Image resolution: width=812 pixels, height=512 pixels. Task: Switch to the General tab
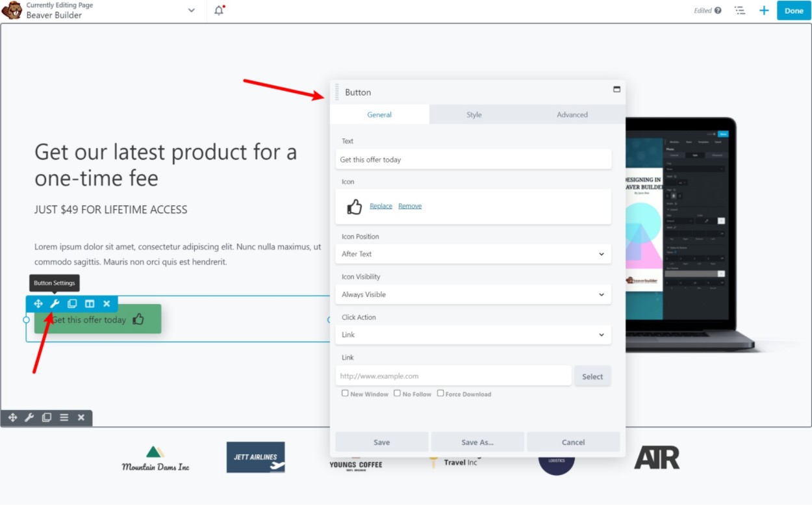379,114
